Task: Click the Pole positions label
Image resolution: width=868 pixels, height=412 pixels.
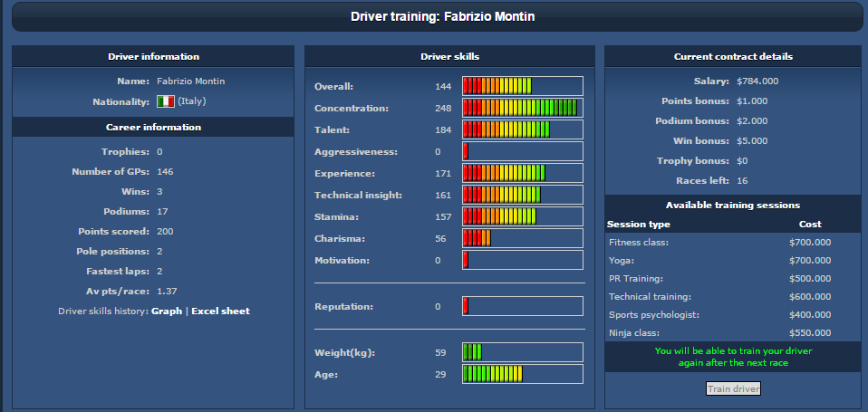Action: (x=113, y=252)
